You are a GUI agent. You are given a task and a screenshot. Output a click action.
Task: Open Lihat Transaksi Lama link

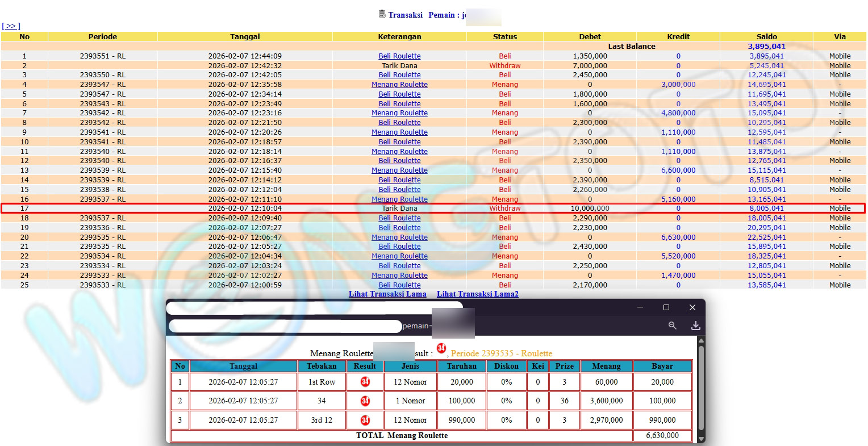pyautogui.click(x=387, y=294)
